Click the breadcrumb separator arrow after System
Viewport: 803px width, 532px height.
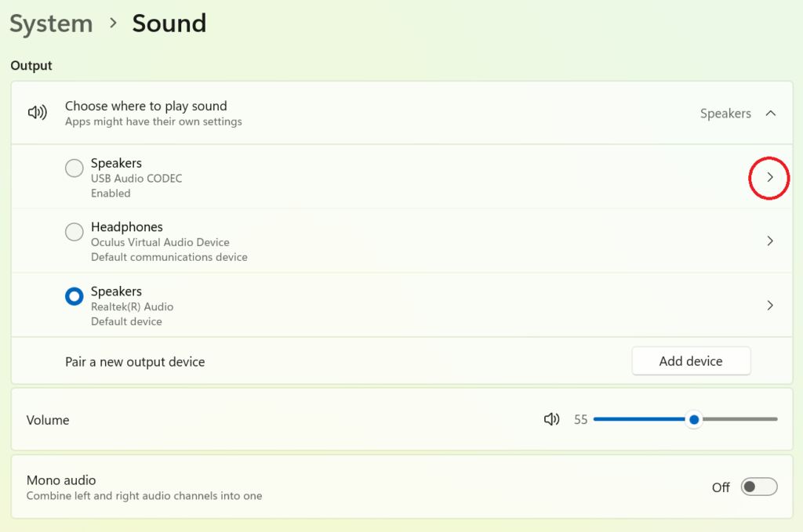[x=113, y=24]
